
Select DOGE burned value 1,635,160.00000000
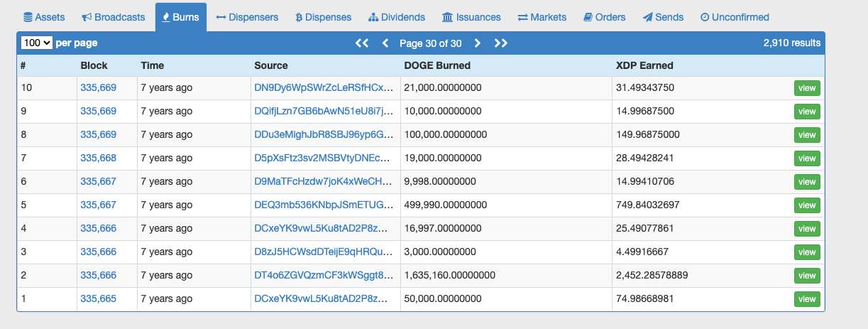click(450, 276)
